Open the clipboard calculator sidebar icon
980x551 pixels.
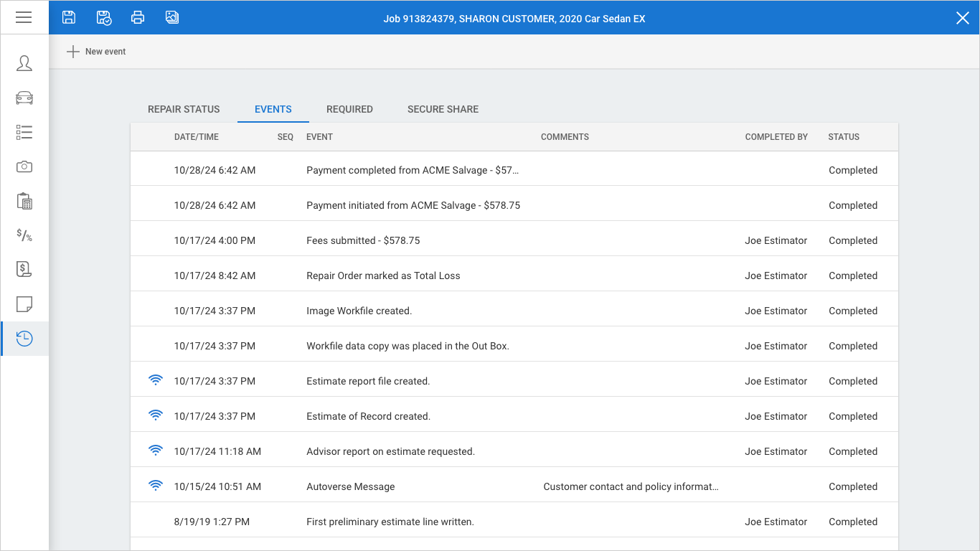(24, 201)
